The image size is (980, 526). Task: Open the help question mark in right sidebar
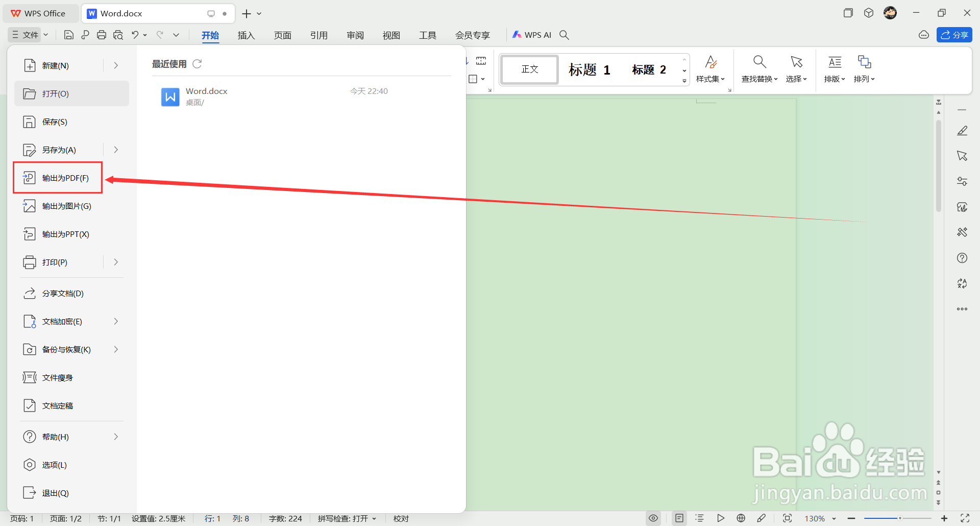click(962, 258)
